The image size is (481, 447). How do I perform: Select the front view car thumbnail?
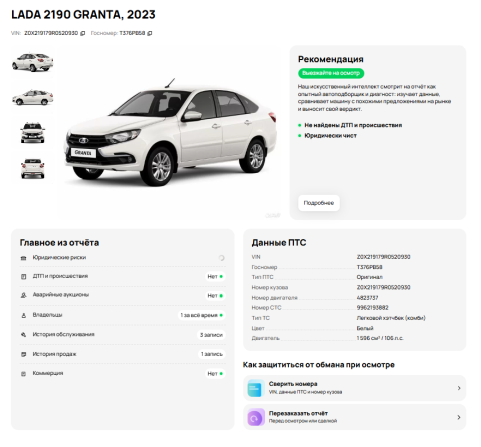click(33, 133)
